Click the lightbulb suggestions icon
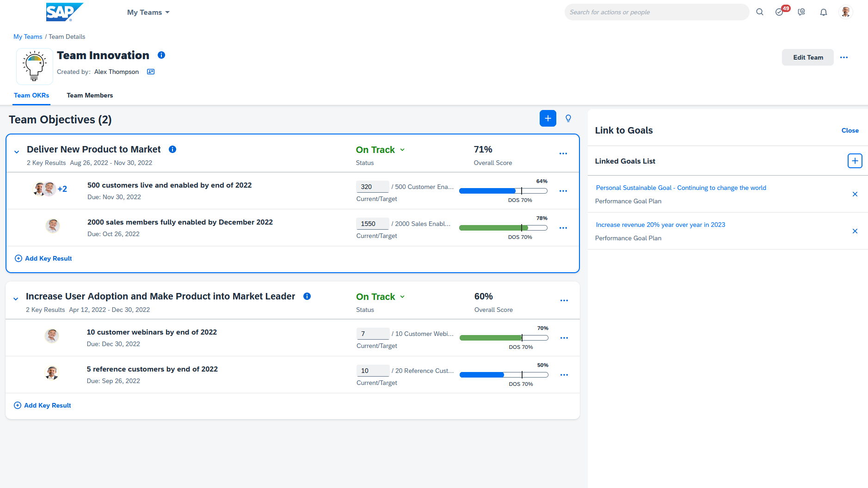Viewport: 868px width, 488px height. click(x=568, y=118)
